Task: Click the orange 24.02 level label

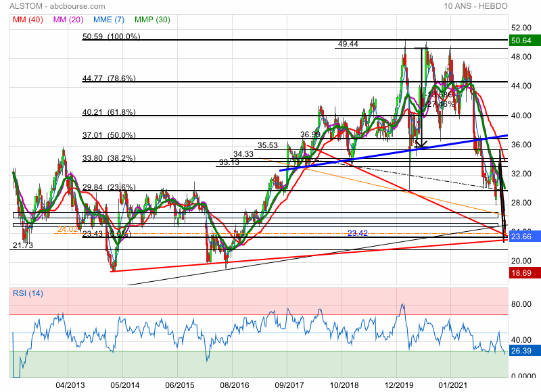Action: [x=67, y=229]
